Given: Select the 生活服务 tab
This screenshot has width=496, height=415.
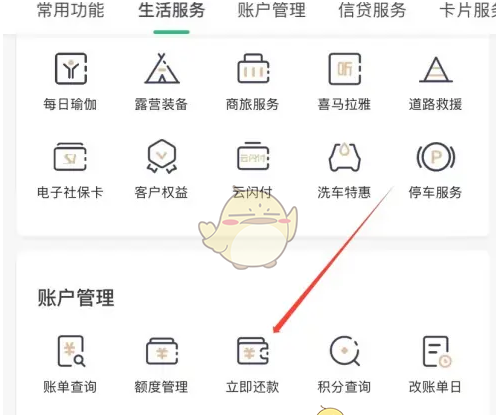Looking at the screenshot, I should 172,10.
